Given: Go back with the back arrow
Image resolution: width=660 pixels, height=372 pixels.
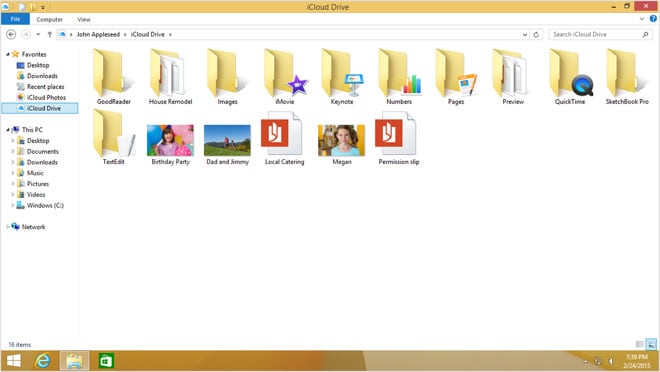Looking at the screenshot, I should point(11,35).
